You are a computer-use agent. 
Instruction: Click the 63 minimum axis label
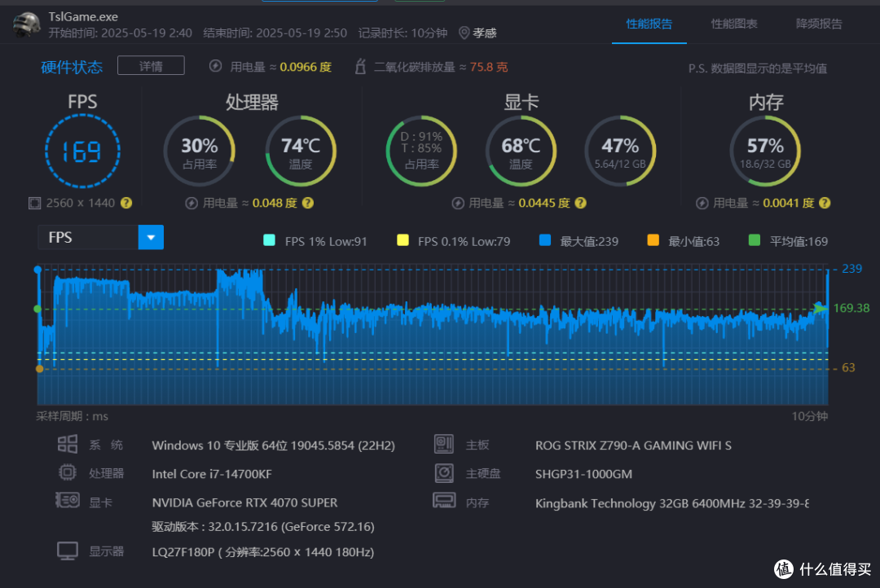click(848, 368)
